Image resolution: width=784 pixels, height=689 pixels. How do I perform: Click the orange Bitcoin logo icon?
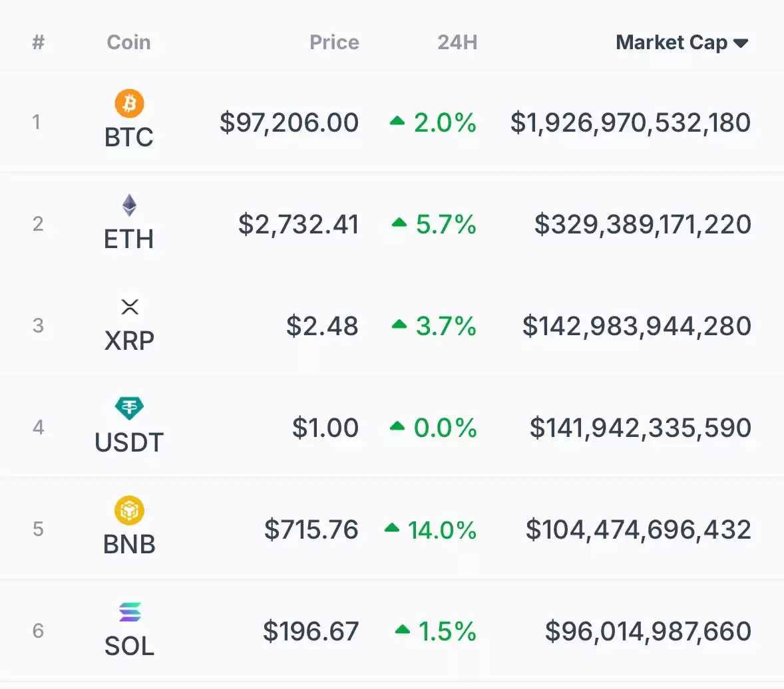[x=130, y=104]
